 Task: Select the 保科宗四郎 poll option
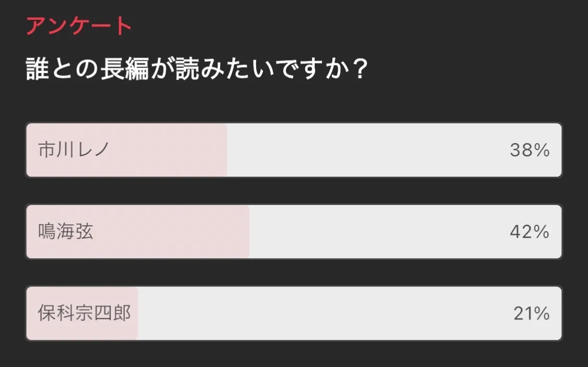tap(294, 313)
